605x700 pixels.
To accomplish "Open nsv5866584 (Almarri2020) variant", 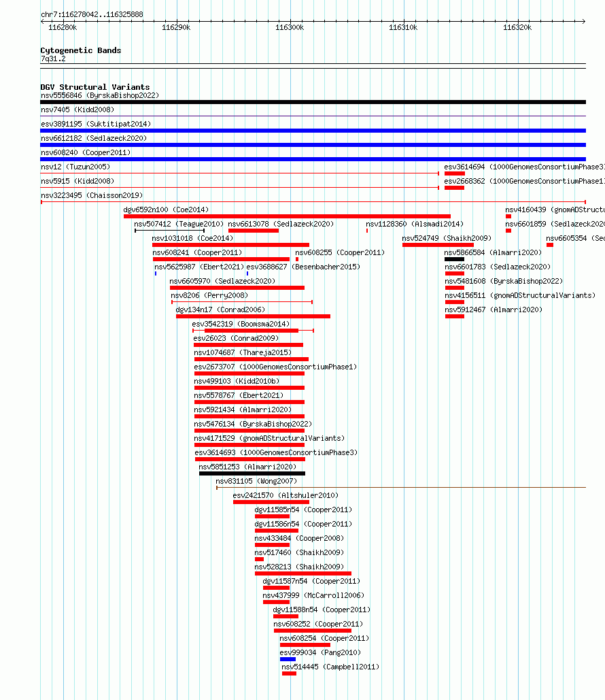I will click(493, 252).
